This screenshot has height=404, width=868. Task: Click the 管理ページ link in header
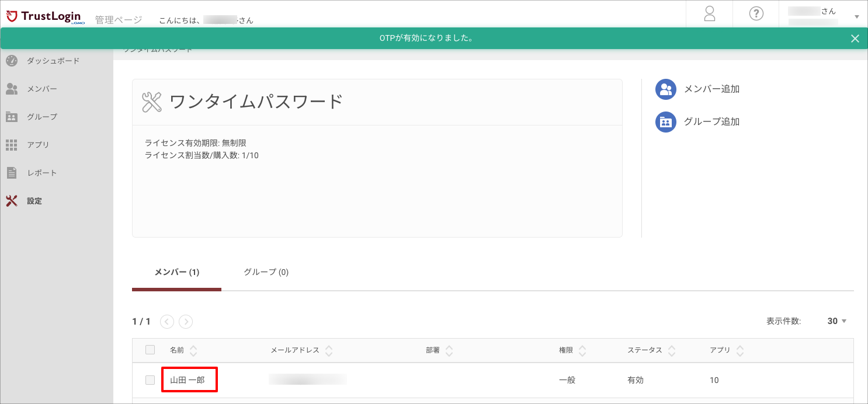point(118,19)
